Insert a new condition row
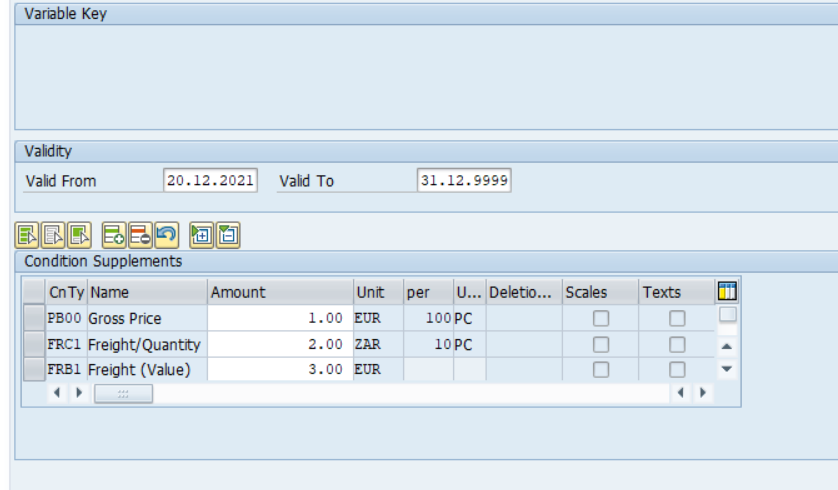 tap(114, 235)
